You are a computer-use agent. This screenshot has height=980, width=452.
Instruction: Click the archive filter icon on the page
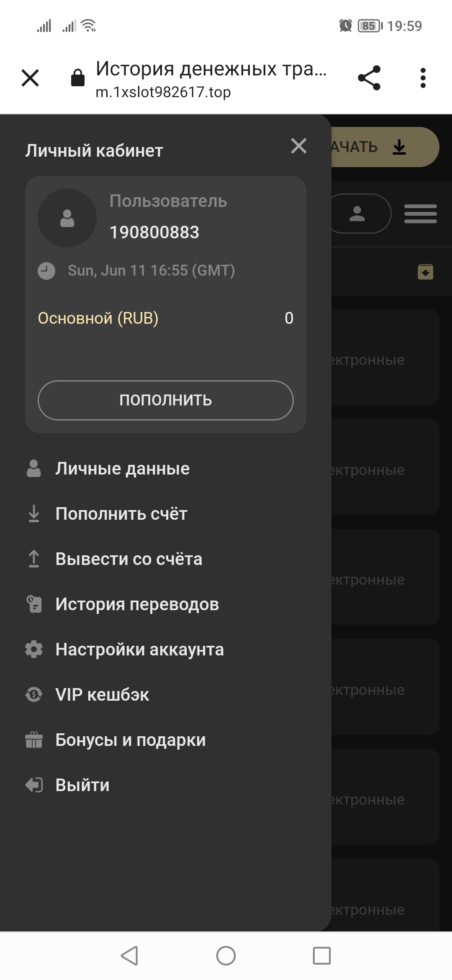425,272
